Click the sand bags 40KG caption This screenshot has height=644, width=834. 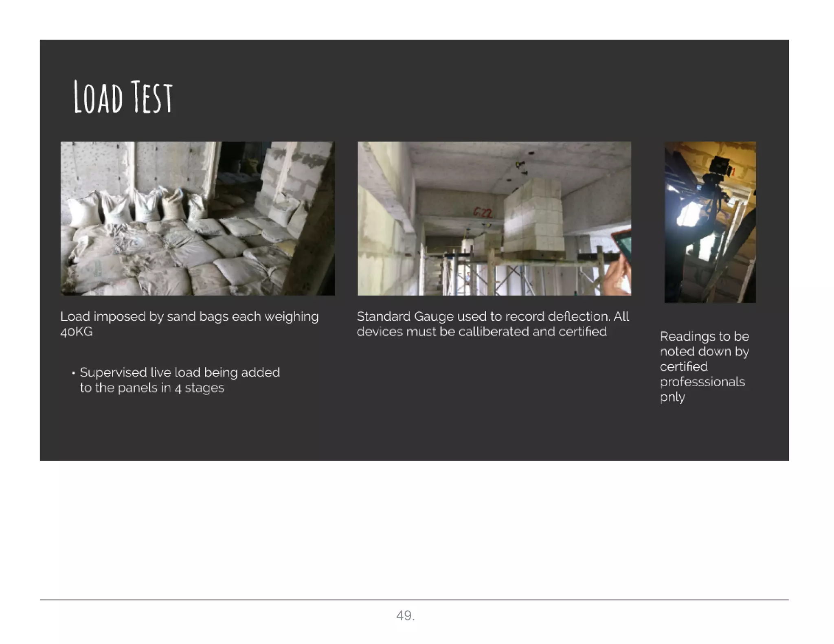coord(189,324)
